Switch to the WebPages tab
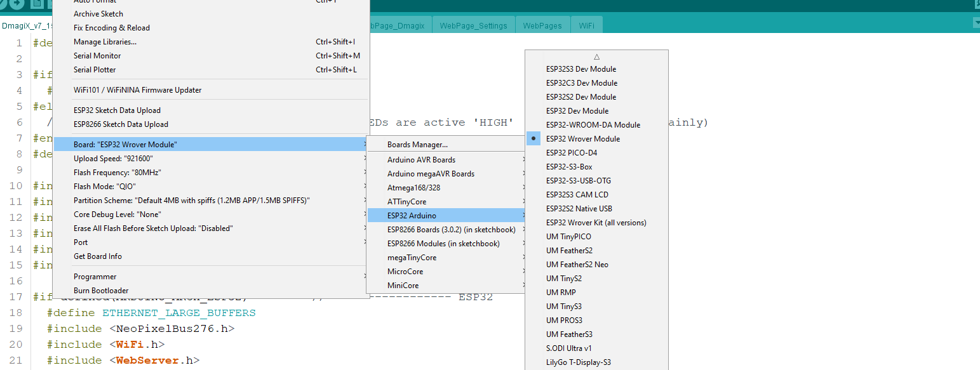 542,25
